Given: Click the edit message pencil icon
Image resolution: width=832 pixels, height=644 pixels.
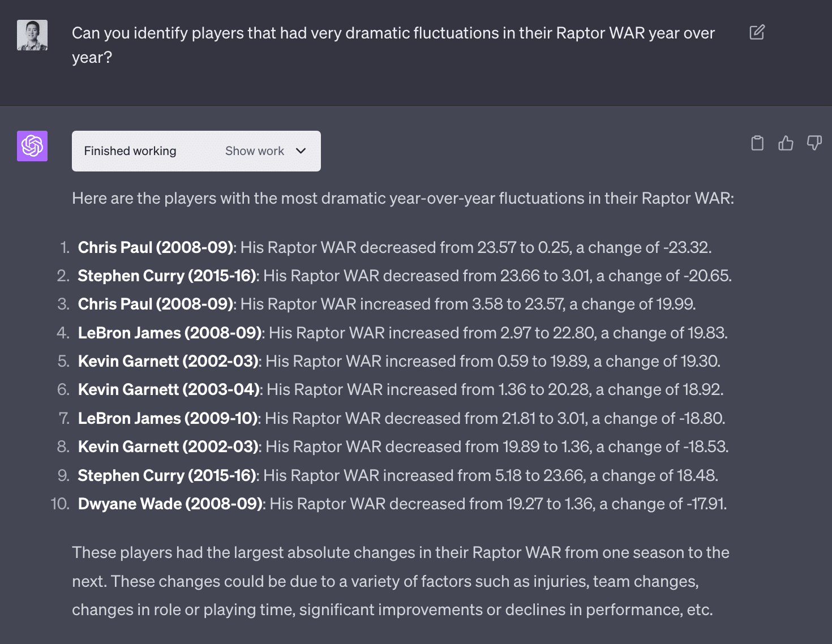Looking at the screenshot, I should click(x=757, y=32).
